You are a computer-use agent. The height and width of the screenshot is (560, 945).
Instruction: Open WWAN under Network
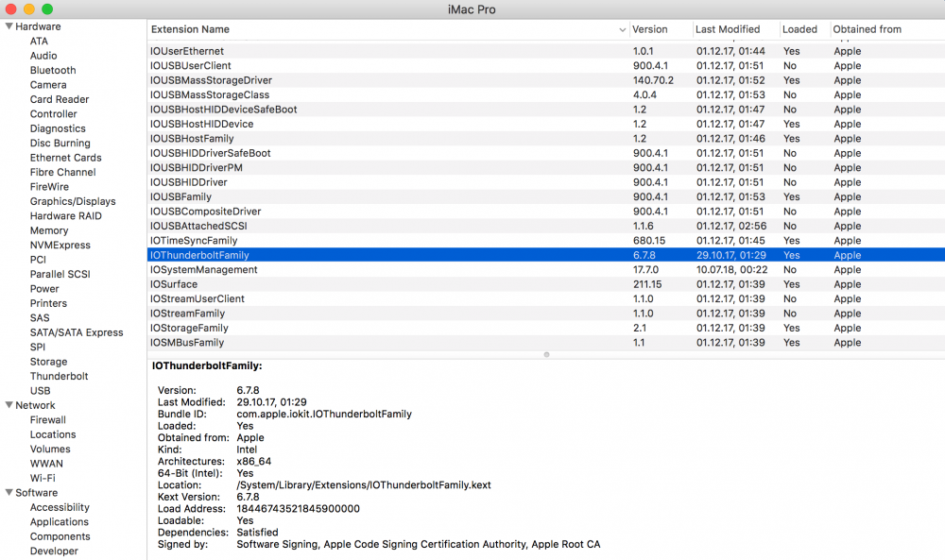tap(46, 464)
